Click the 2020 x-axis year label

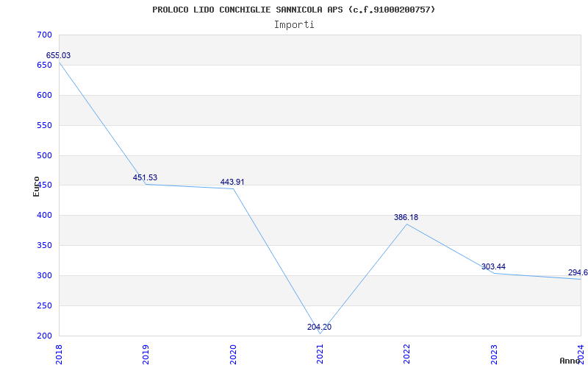point(232,355)
